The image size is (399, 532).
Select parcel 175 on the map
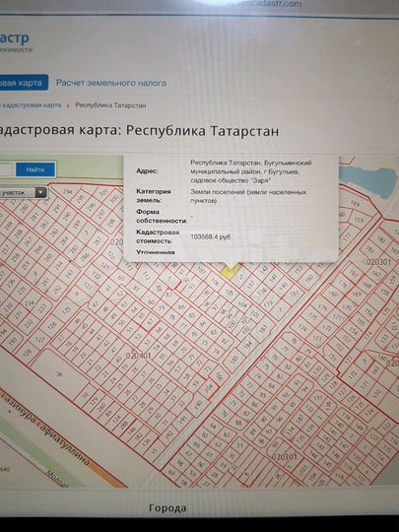pyautogui.click(x=312, y=317)
